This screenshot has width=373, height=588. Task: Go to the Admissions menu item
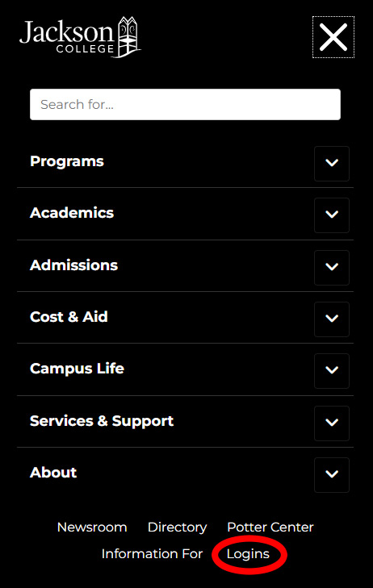[74, 265]
